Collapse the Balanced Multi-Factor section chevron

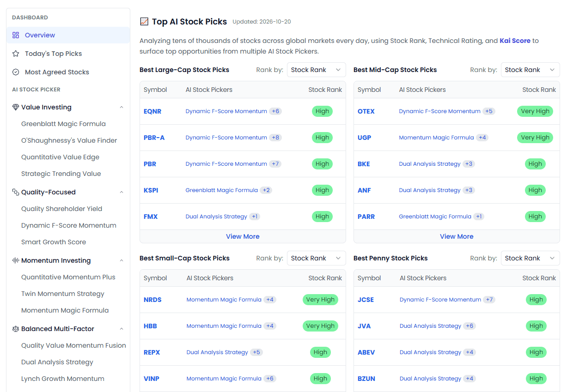tap(122, 329)
